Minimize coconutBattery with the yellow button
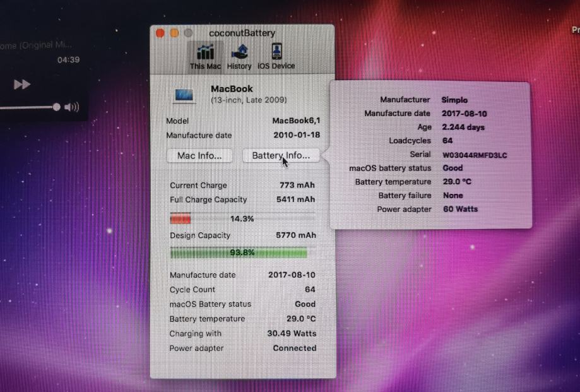This screenshot has width=580, height=392. [174, 33]
